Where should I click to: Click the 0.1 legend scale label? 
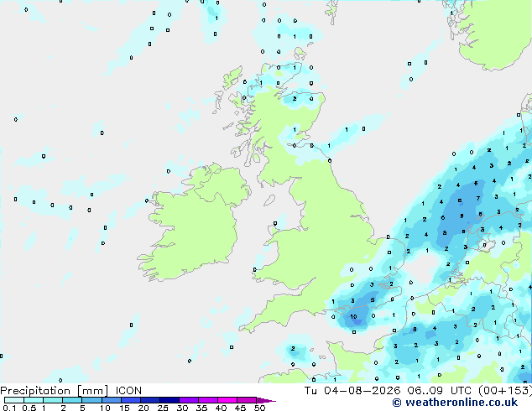(x=9, y=408)
